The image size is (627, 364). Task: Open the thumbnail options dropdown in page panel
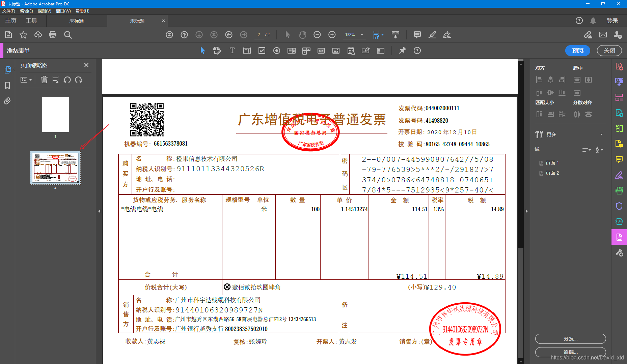(x=26, y=80)
